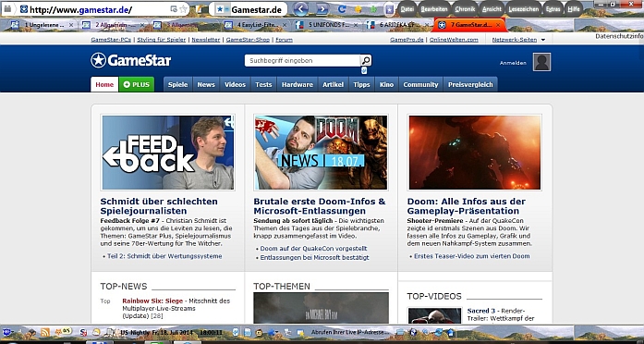Go forward with the browser forward arrow
Image resolution: width=644 pixels, height=344 pixels.
pos(322,8)
